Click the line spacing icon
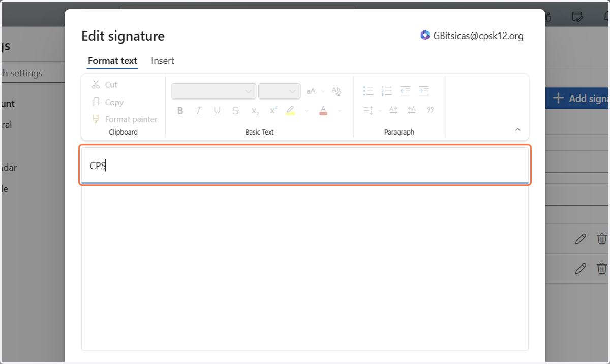Screen dimensions: 610x364 368,110
